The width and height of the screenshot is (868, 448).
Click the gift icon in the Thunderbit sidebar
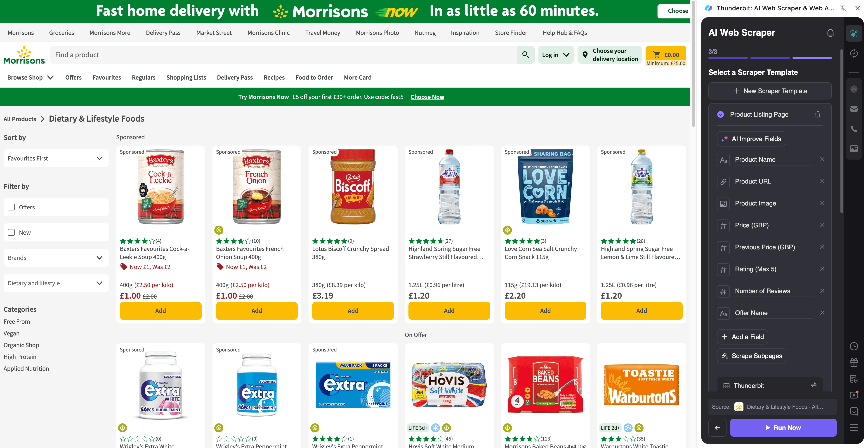click(854, 362)
